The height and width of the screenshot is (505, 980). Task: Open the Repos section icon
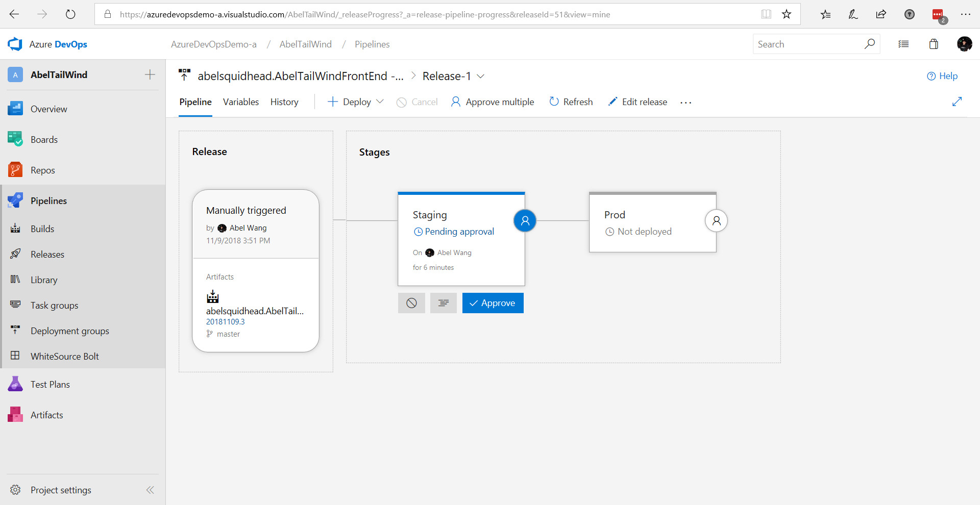[x=15, y=170]
